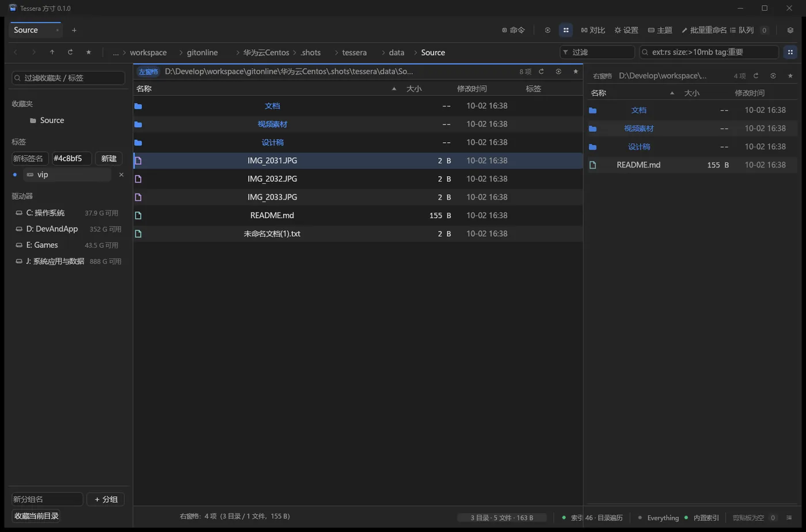Toggle the grid button right of the search box
806x532 pixels.
click(790, 52)
